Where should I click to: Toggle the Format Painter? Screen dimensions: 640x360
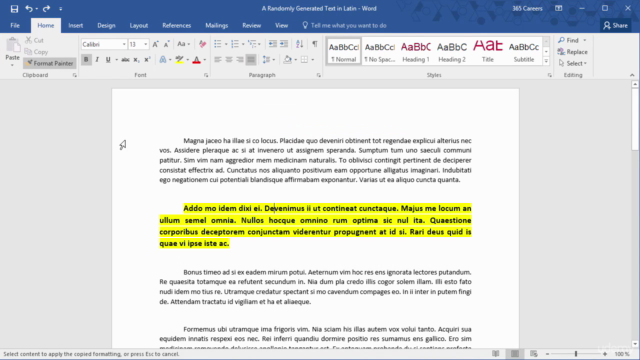[x=49, y=63]
